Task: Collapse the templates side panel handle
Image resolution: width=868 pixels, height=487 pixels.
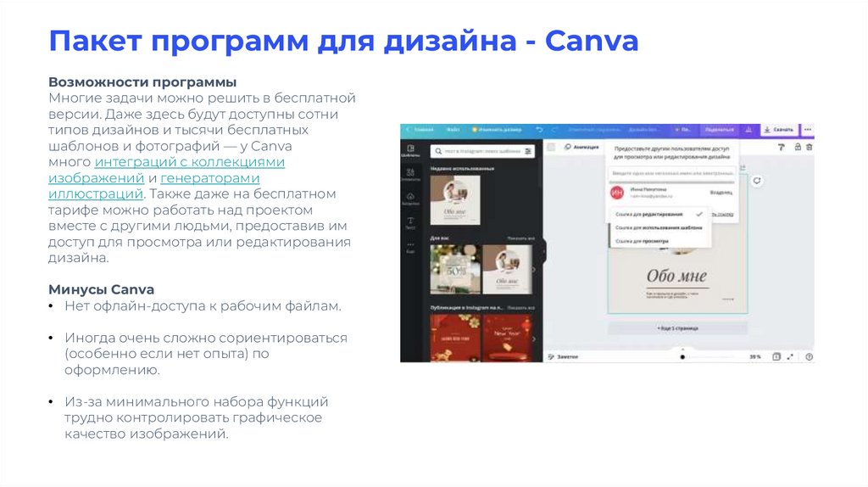Action: [544, 252]
